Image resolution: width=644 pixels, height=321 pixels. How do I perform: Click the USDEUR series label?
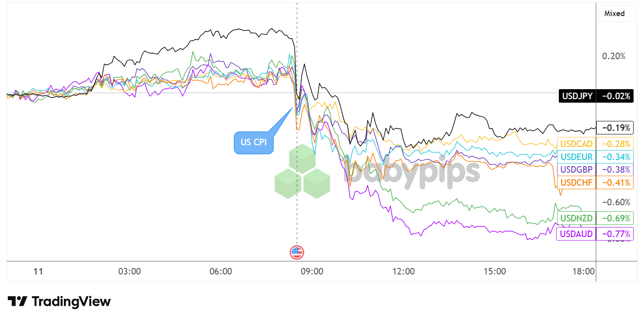click(x=577, y=157)
